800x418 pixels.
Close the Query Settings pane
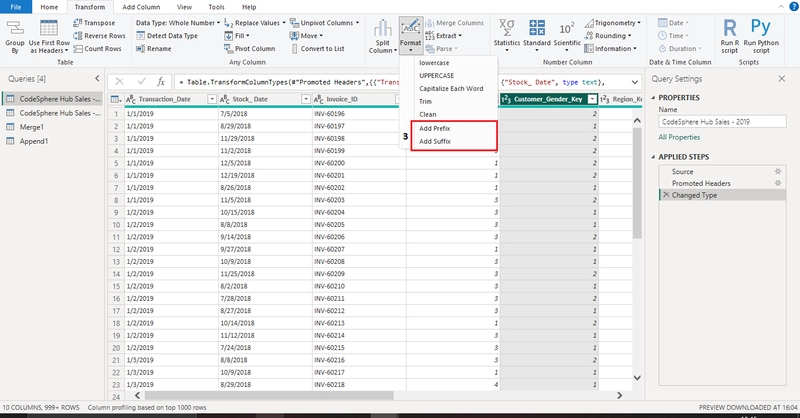coord(782,79)
